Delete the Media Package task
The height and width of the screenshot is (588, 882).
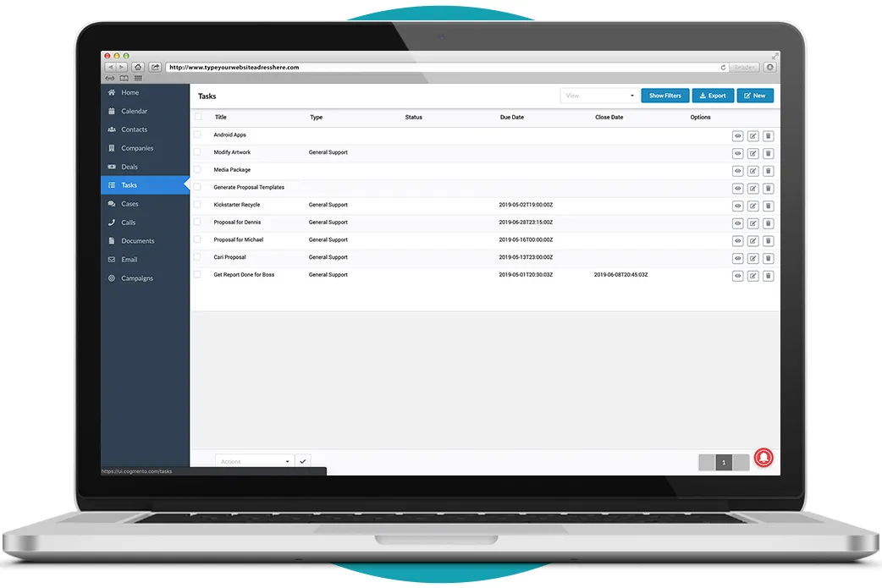pyautogui.click(x=768, y=171)
